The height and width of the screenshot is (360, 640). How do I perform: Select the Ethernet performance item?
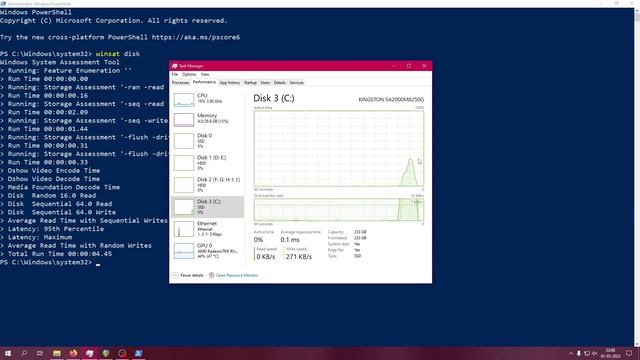click(x=207, y=229)
